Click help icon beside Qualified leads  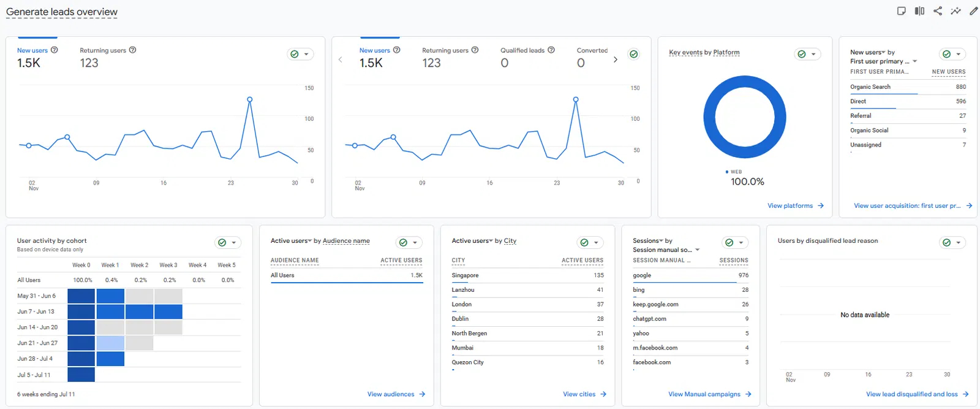(551, 50)
